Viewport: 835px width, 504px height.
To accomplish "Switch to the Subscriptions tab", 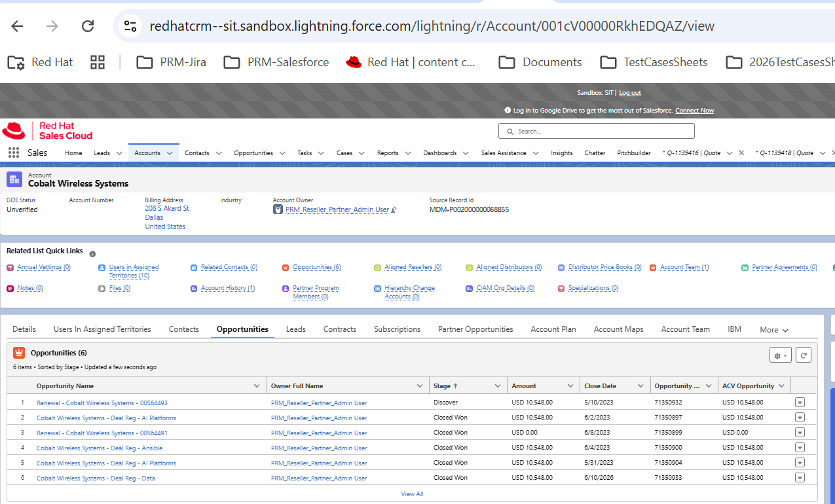I will (x=398, y=329).
